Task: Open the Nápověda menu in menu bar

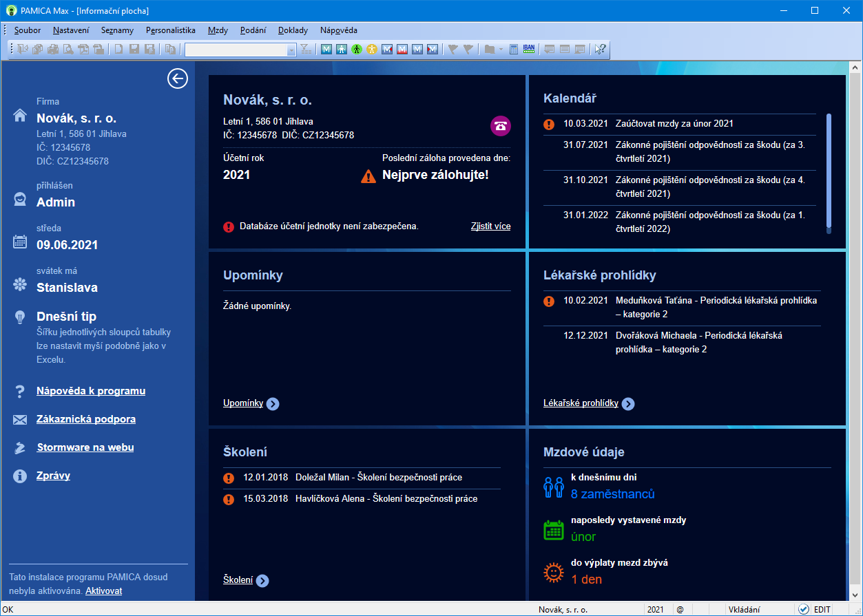Action: coord(339,30)
